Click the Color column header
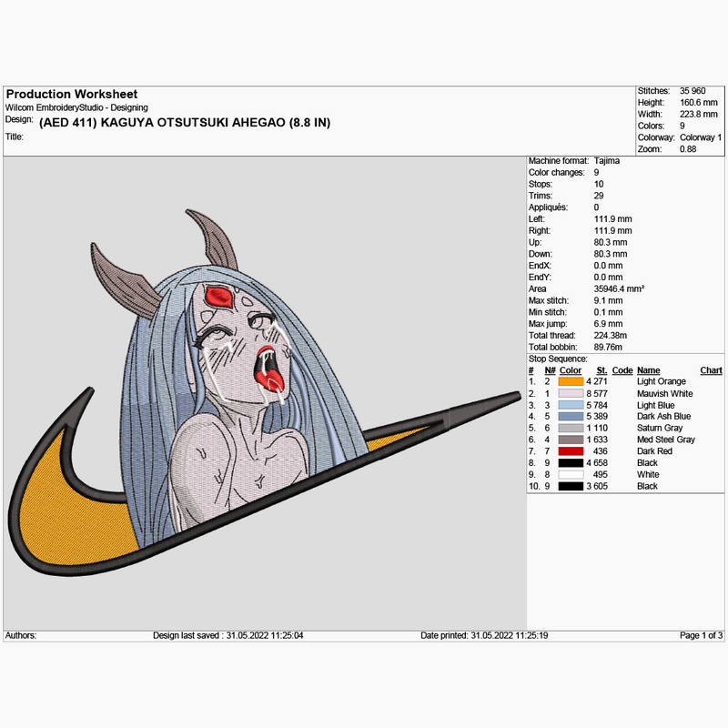728x728 pixels. pyautogui.click(x=570, y=370)
